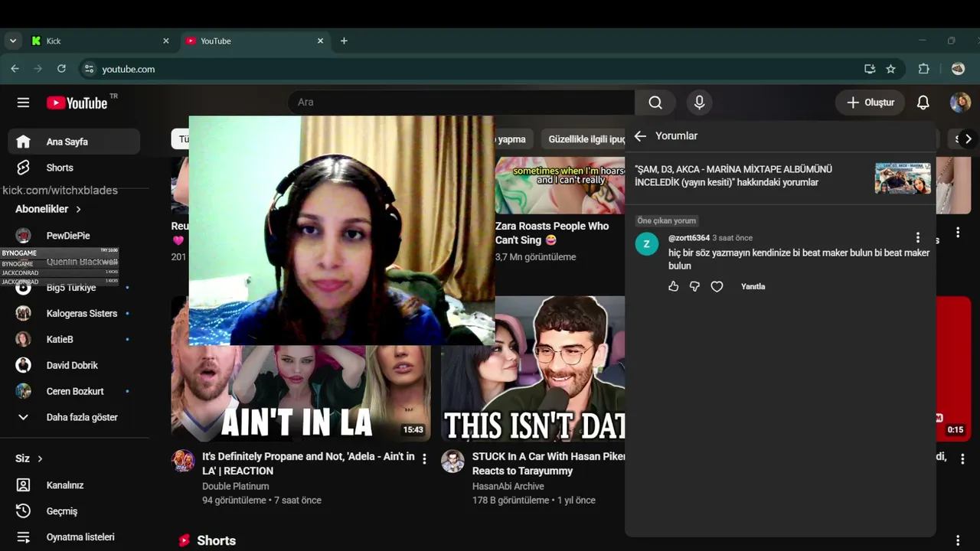The width and height of the screenshot is (980, 551).
Task: Navigate browser forward
Action: 38,69
